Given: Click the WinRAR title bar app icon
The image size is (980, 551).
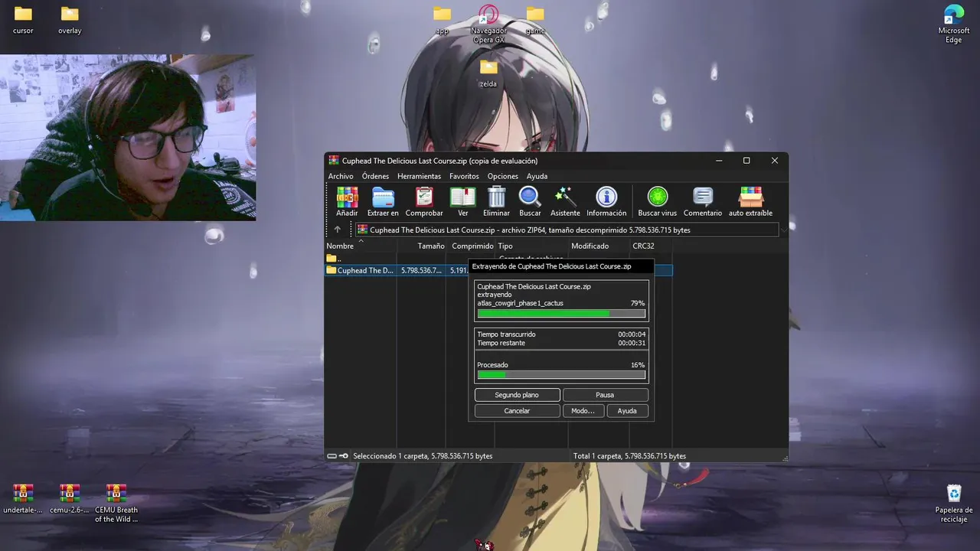Looking at the screenshot, I should (334, 161).
